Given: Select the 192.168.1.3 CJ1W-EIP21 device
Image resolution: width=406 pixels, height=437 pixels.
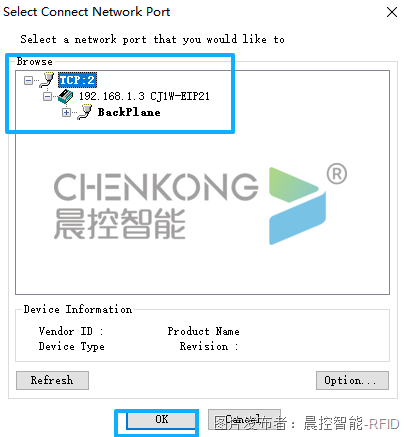Looking at the screenshot, I should tap(144, 96).
